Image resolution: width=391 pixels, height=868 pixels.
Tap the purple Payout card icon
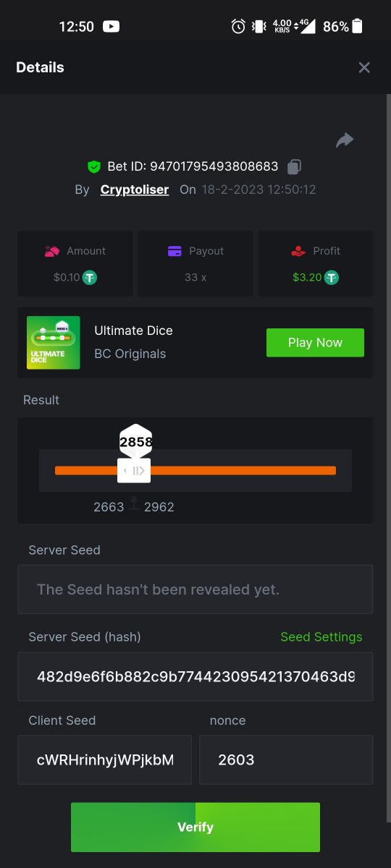pyautogui.click(x=175, y=251)
